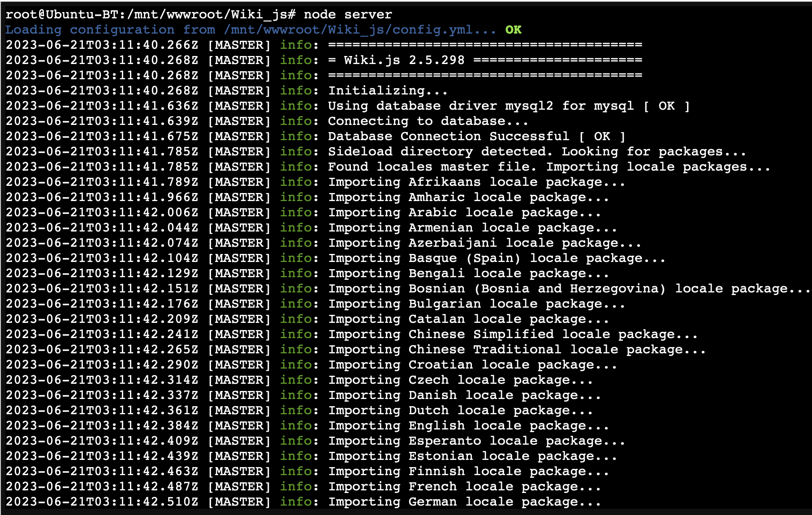Screen dimensions: 812x515
Task: Click timestamp 2023-06-21T03:11:42.384Z
Action: pos(102,425)
